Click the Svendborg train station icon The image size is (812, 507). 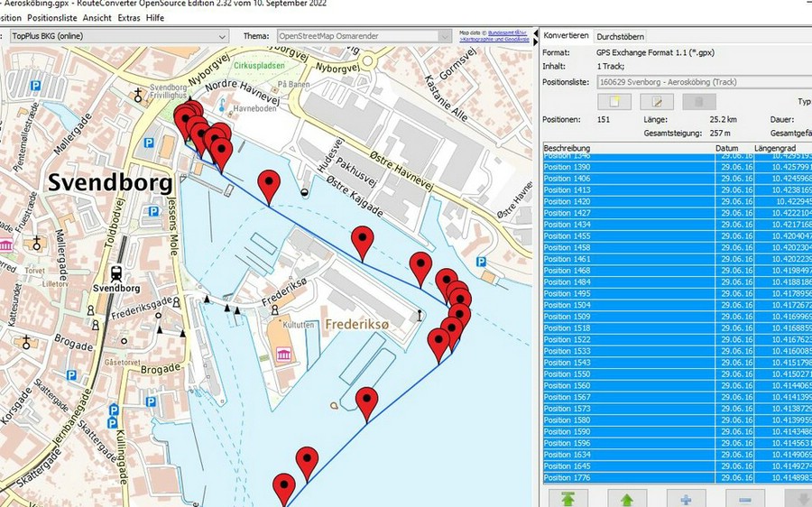tap(116, 272)
